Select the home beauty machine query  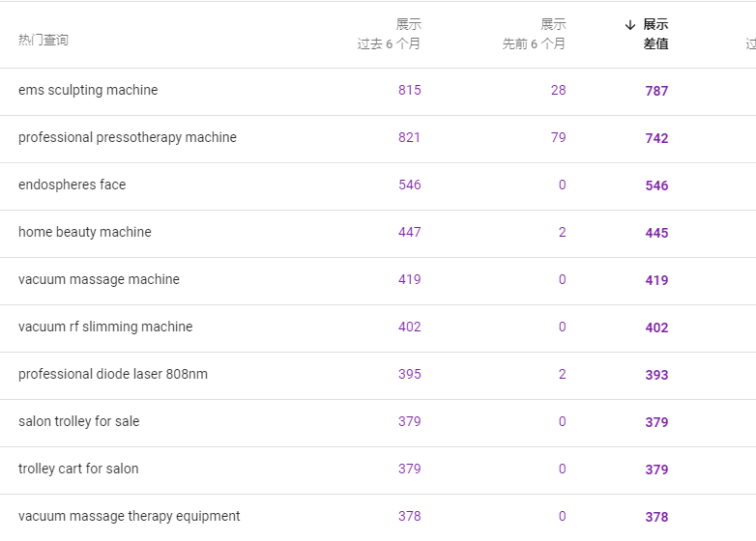pyautogui.click(x=85, y=232)
